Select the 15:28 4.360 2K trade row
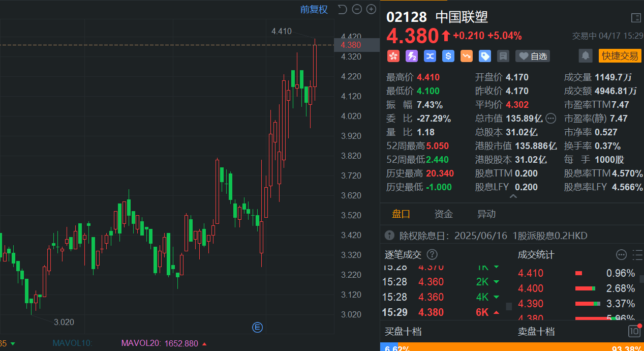Screen dimensions: 644x351 coord(441,282)
